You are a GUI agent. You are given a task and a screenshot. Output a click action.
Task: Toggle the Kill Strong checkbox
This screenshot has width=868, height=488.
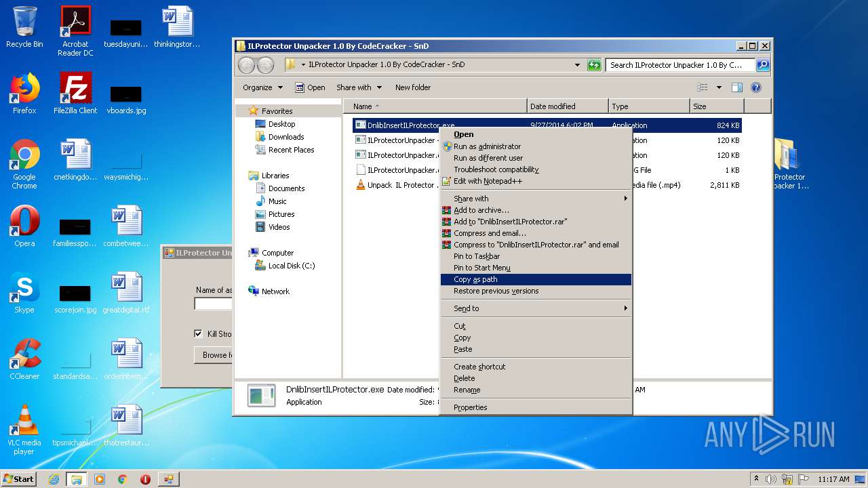pos(198,333)
